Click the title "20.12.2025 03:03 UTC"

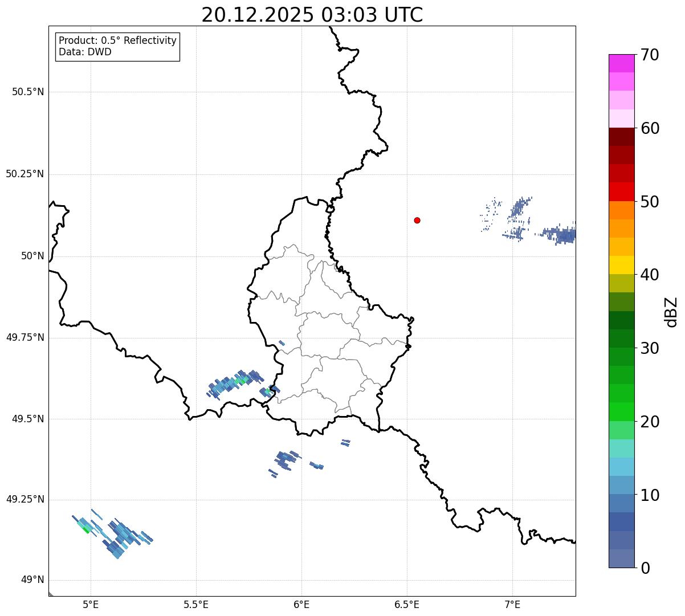coord(312,15)
